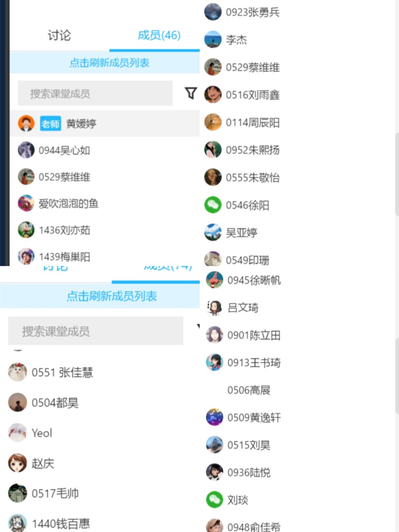Click avatar of 吕文琦
399x532 pixels.
(x=214, y=308)
